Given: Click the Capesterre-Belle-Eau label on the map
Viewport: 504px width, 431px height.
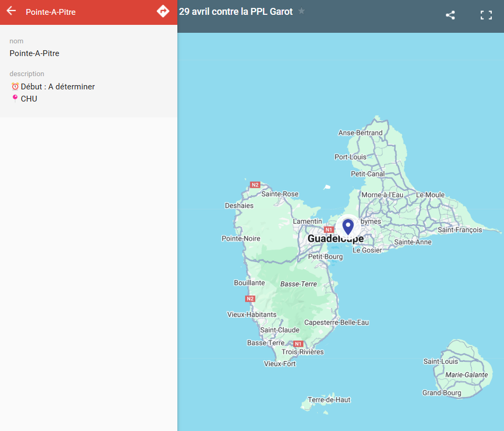Looking at the screenshot, I should (336, 322).
